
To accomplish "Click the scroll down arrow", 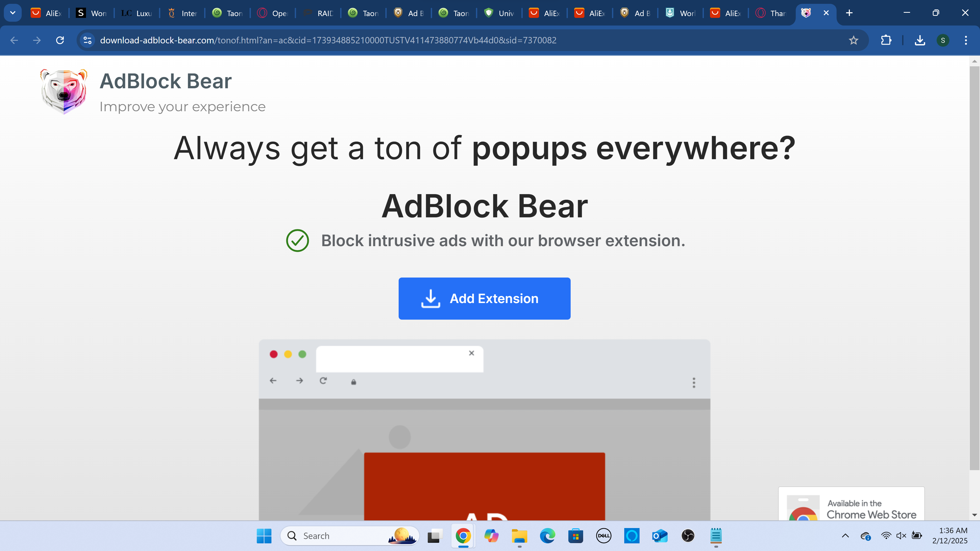I will (974, 515).
